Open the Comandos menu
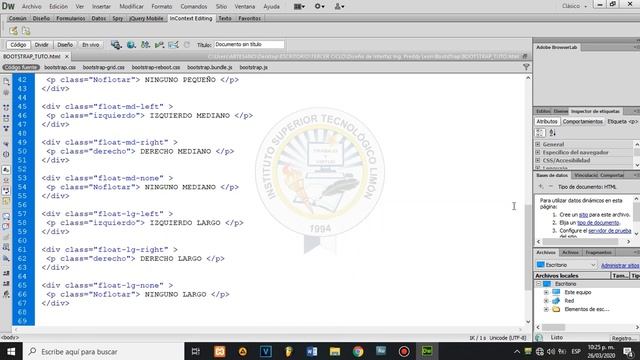The width and height of the screenshot is (640, 360). point(194,7)
